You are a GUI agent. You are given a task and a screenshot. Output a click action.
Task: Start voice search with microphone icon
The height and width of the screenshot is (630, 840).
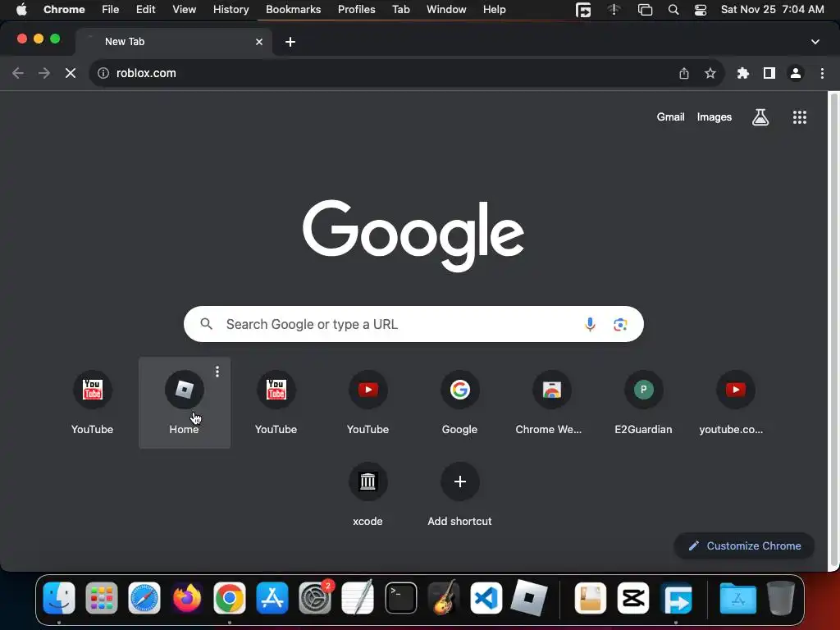590,324
